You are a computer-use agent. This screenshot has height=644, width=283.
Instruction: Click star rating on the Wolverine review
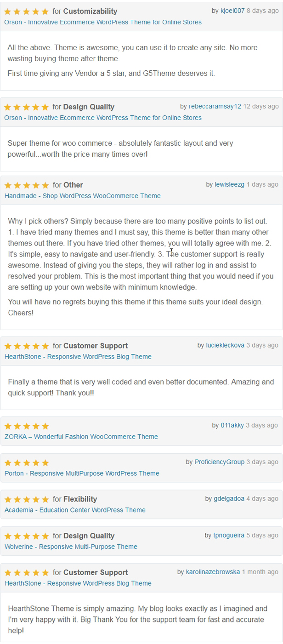pos(27,536)
